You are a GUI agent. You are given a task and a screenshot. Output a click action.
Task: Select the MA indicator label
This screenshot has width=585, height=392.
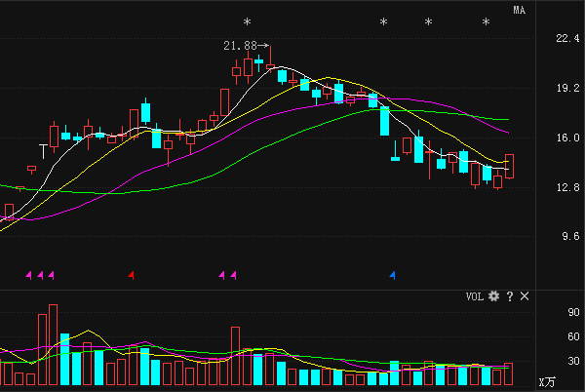pos(520,10)
